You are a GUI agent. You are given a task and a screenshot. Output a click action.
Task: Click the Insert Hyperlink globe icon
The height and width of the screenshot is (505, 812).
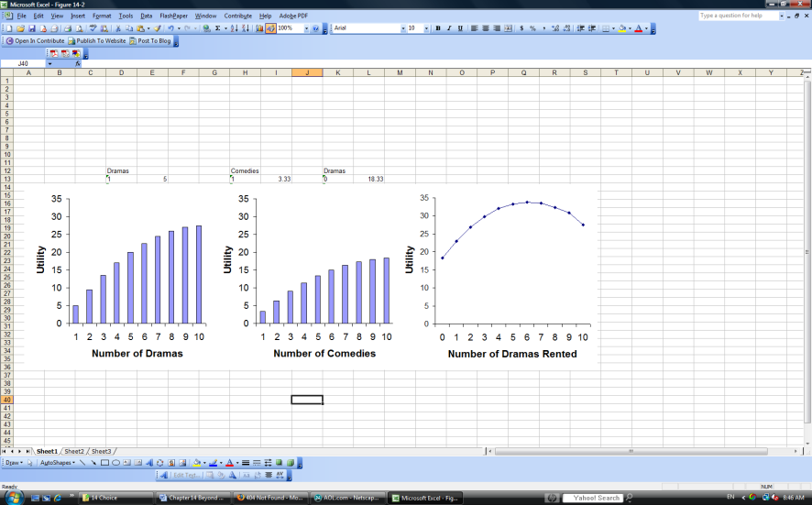click(206, 28)
